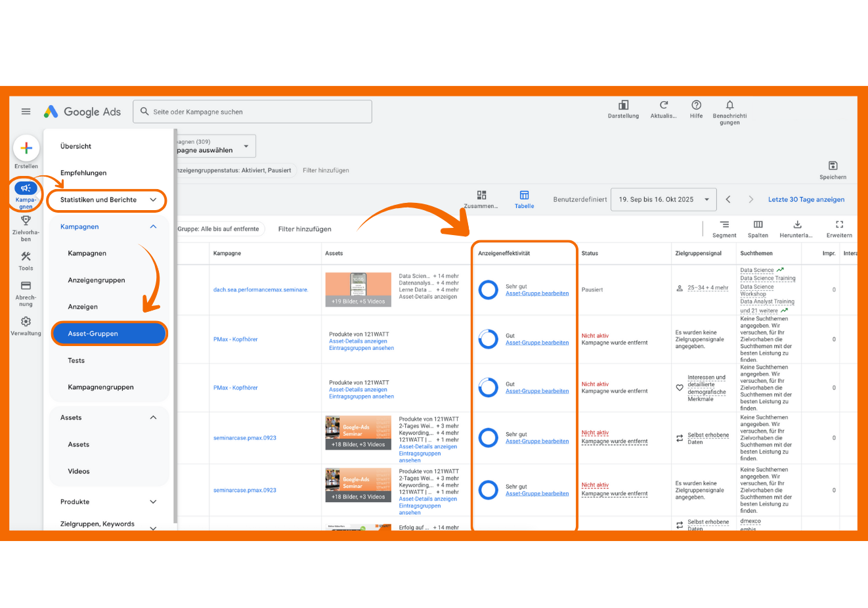Open the Benachrichtigungen bell icon
868x608 pixels.
pyautogui.click(x=729, y=106)
